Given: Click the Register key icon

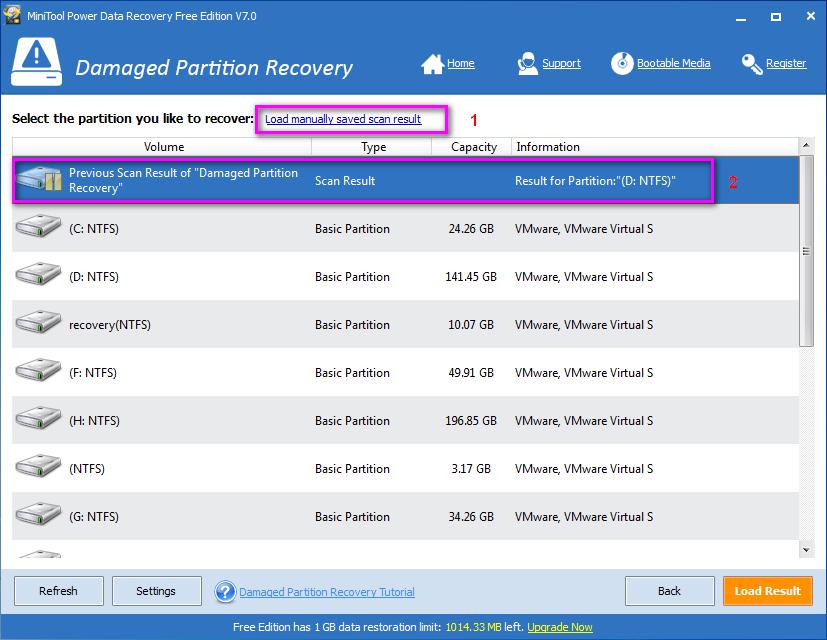Looking at the screenshot, I should point(752,64).
